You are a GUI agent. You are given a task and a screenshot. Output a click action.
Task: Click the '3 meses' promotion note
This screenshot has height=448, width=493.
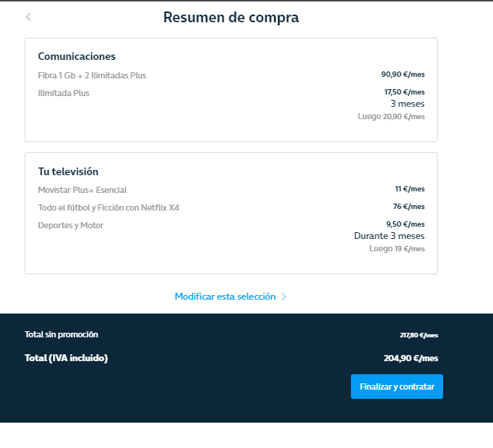click(408, 104)
